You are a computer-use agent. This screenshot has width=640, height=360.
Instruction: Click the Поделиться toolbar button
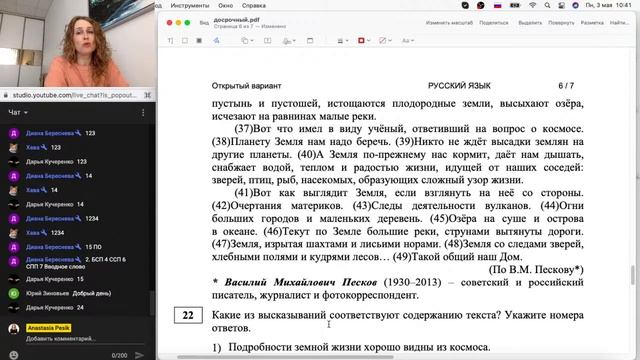(x=494, y=23)
